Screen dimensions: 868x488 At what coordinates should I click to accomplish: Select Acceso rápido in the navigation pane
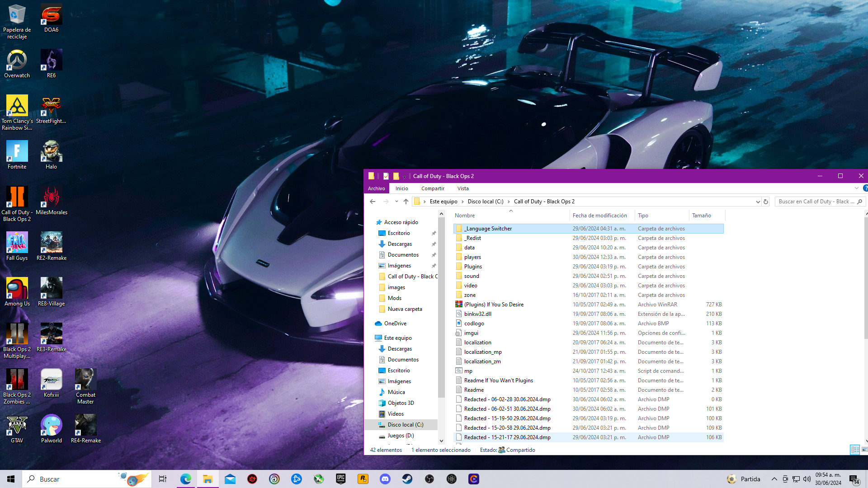point(401,222)
